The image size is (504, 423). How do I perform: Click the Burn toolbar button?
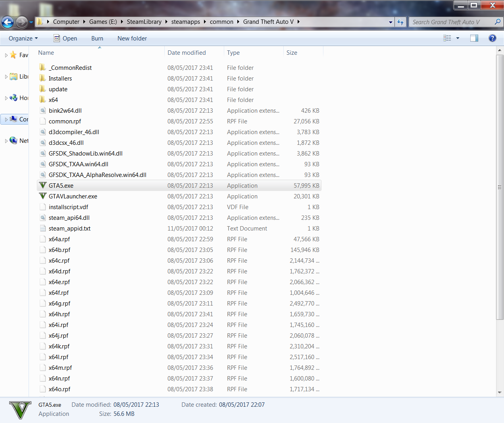coord(97,38)
